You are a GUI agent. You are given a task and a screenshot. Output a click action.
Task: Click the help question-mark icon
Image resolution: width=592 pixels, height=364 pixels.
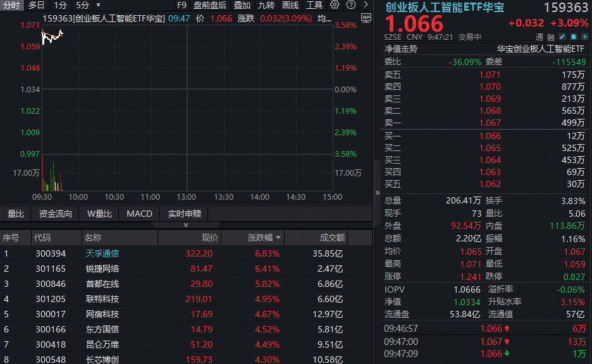[350, 5]
